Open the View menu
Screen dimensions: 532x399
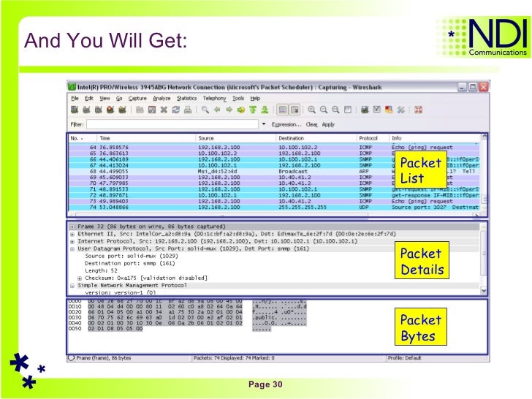point(104,99)
